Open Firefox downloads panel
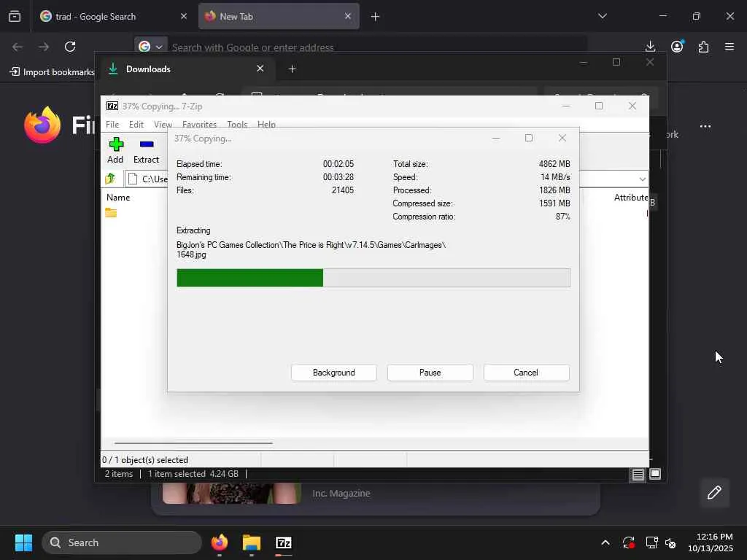747x560 pixels. (650, 47)
